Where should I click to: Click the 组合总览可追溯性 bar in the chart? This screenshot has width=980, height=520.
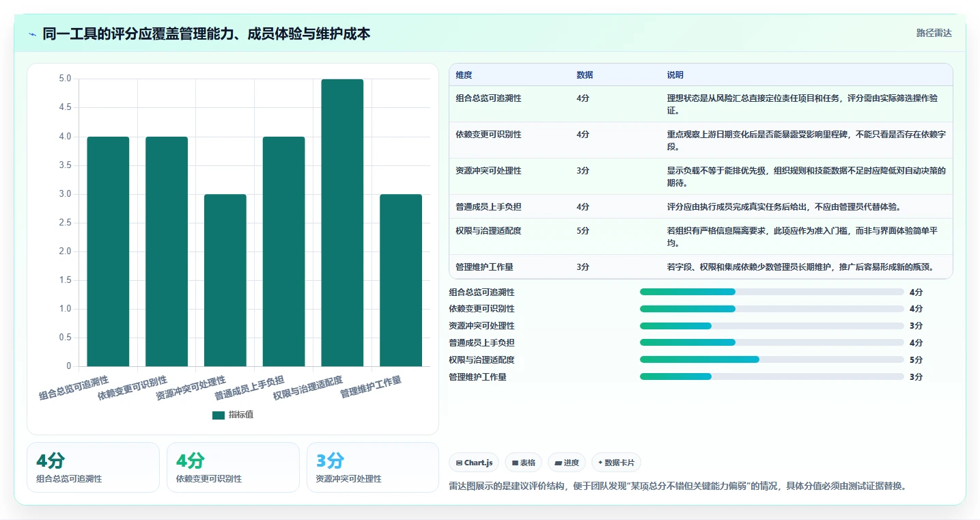(x=108, y=251)
